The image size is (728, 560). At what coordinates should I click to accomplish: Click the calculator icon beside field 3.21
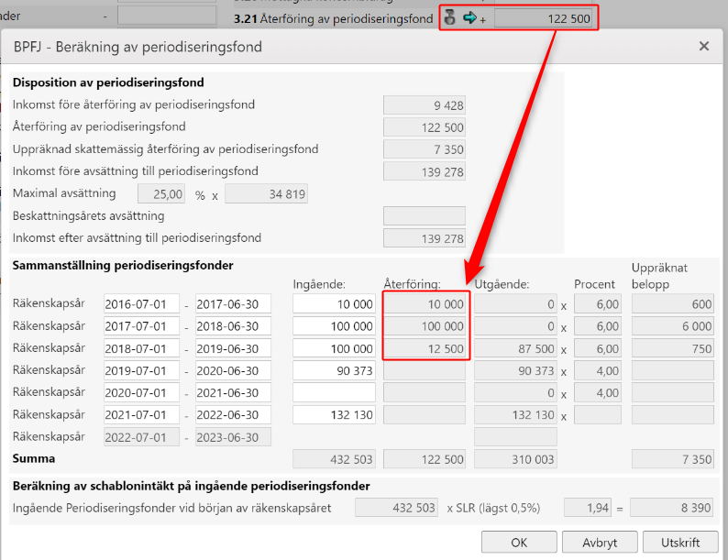(449, 17)
